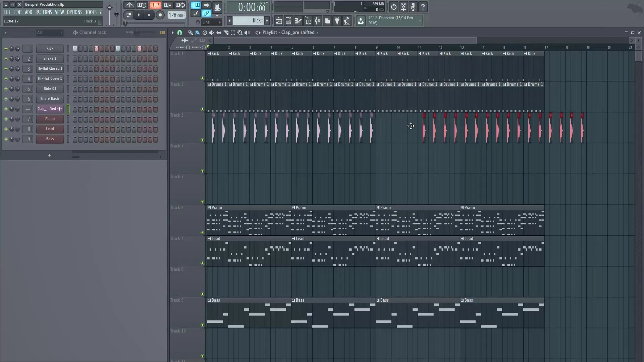Viewport: 644px width, 362px height.
Task: Open the OPTIONS menu
Action: [74, 12]
